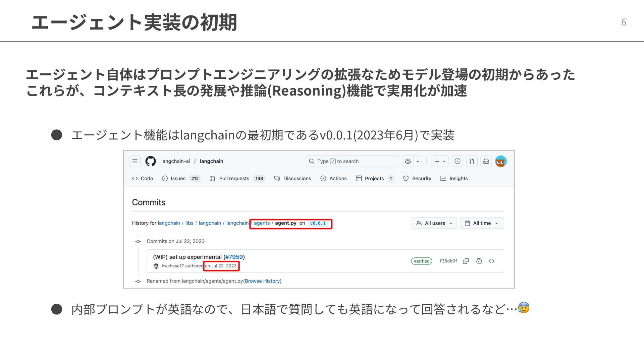Image resolution: width=644 pixels, height=362 pixels.
Task: Copy the full commit SHA icon
Action: (x=466, y=261)
